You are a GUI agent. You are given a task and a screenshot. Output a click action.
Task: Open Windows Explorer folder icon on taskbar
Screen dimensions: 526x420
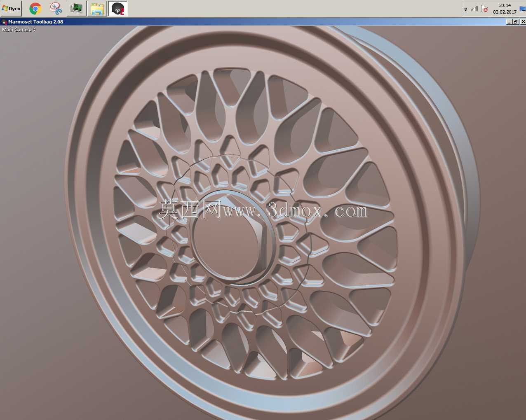(97, 9)
